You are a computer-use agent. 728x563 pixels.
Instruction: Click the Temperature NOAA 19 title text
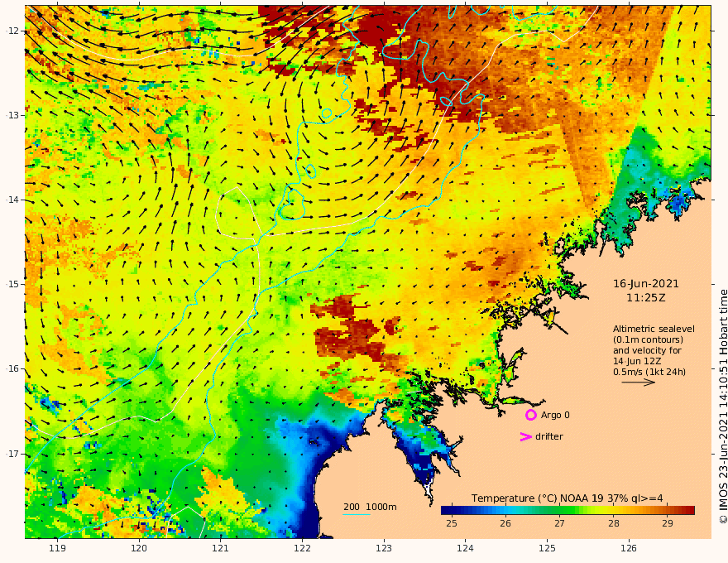(x=568, y=498)
